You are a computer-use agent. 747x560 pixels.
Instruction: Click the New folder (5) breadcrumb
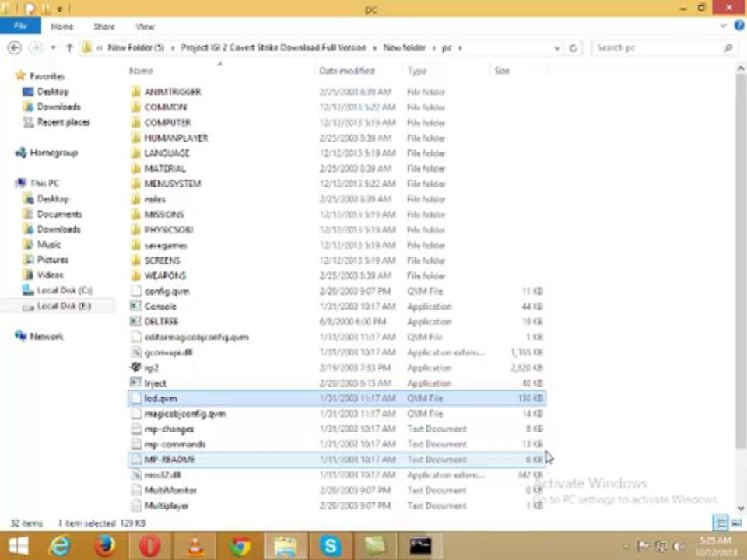click(x=135, y=47)
